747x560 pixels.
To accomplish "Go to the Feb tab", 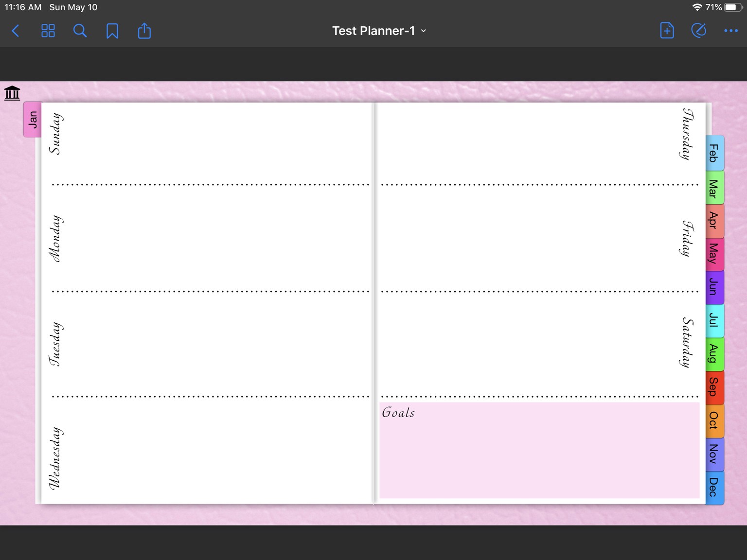I will tap(714, 153).
